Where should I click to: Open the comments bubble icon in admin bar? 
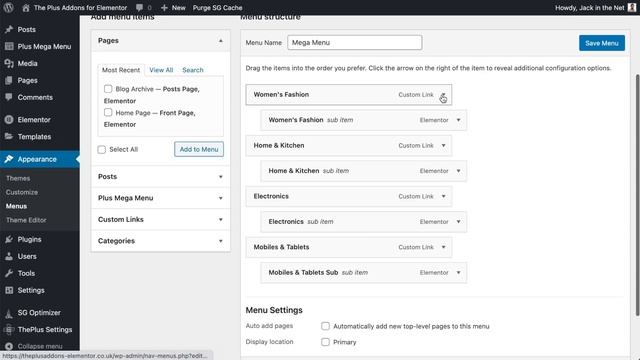point(140,8)
